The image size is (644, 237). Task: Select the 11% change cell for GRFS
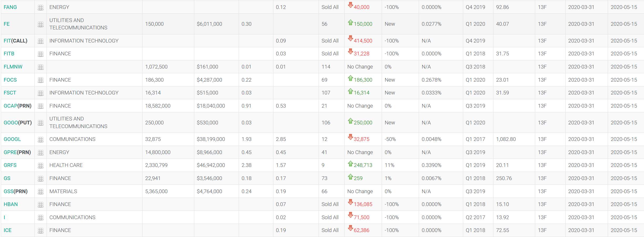(400, 165)
